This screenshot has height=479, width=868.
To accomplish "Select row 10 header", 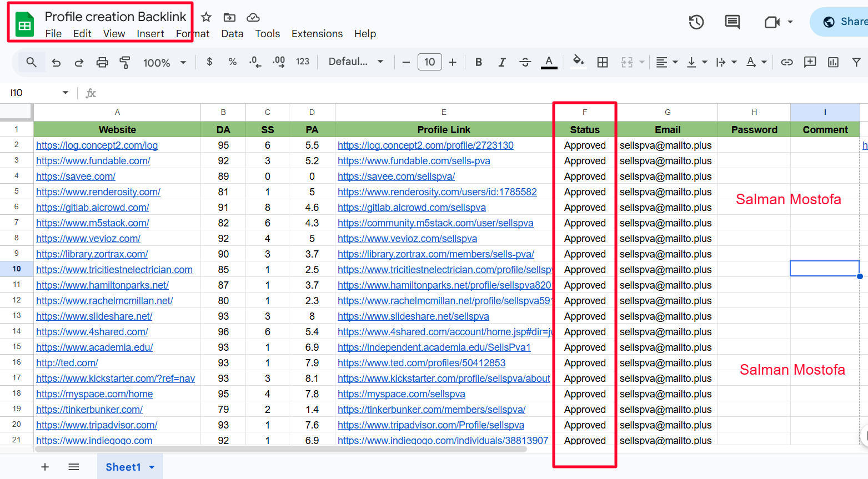I will 17,269.
